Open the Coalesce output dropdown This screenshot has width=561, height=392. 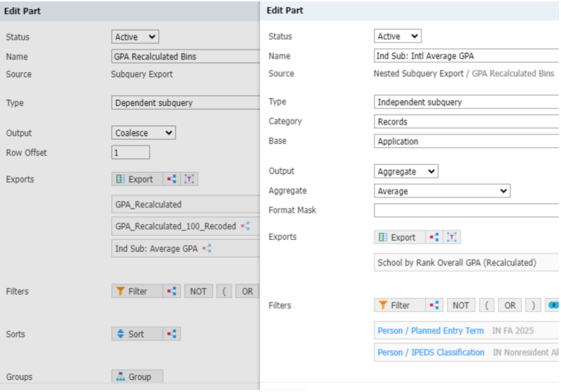[144, 133]
